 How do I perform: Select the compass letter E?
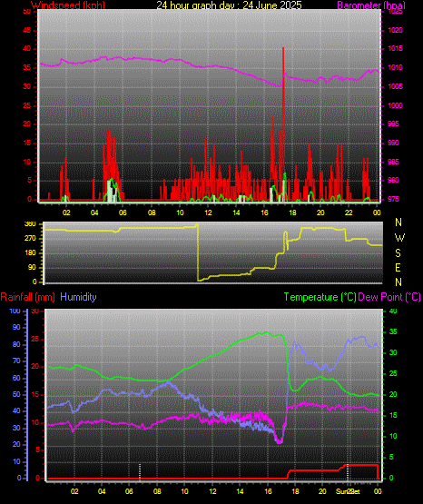(x=398, y=268)
